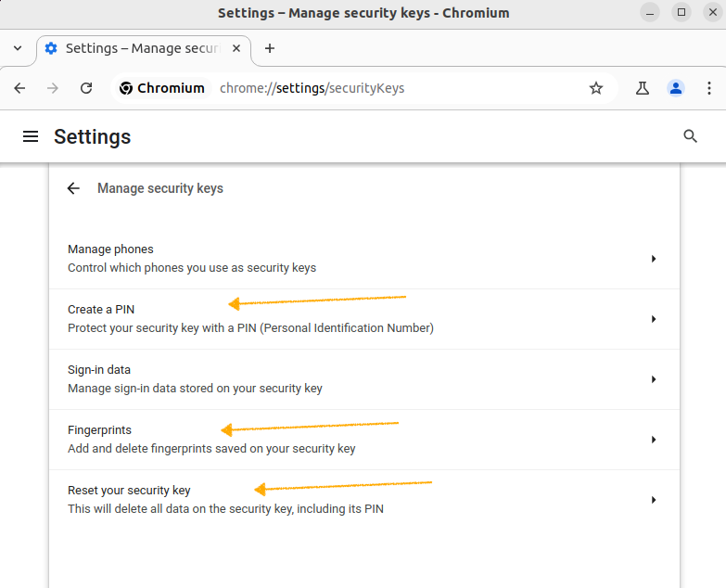726x588 pixels.
Task: Open the Chromium three-dot menu
Action: coord(709,88)
